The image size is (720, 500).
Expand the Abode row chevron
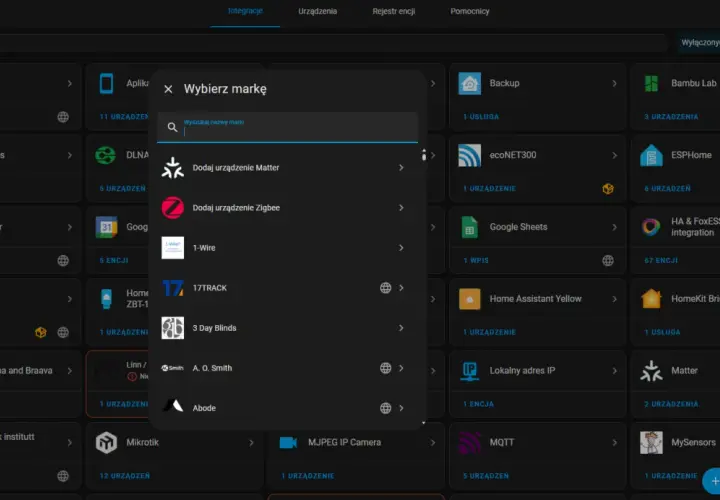click(x=401, y=408)
